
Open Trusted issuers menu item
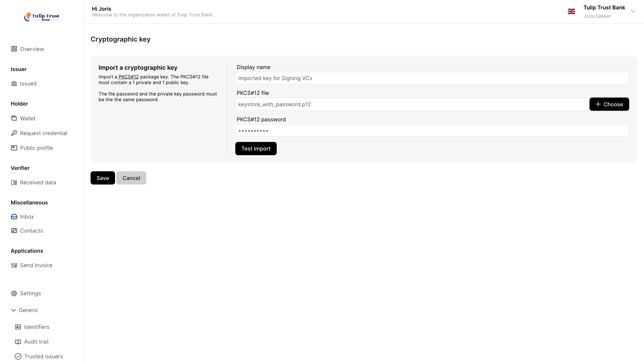coord(43,356)
